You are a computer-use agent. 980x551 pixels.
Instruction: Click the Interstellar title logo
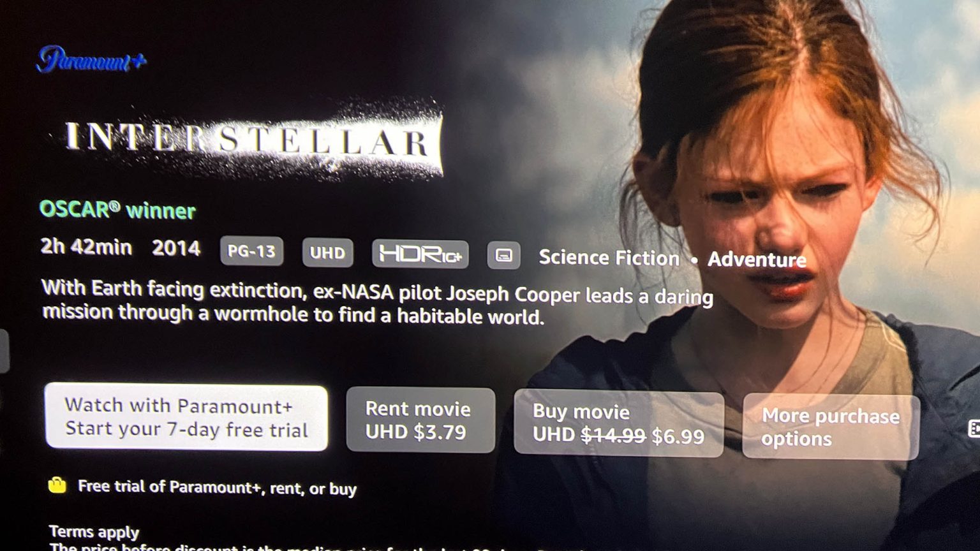[247, 138]
